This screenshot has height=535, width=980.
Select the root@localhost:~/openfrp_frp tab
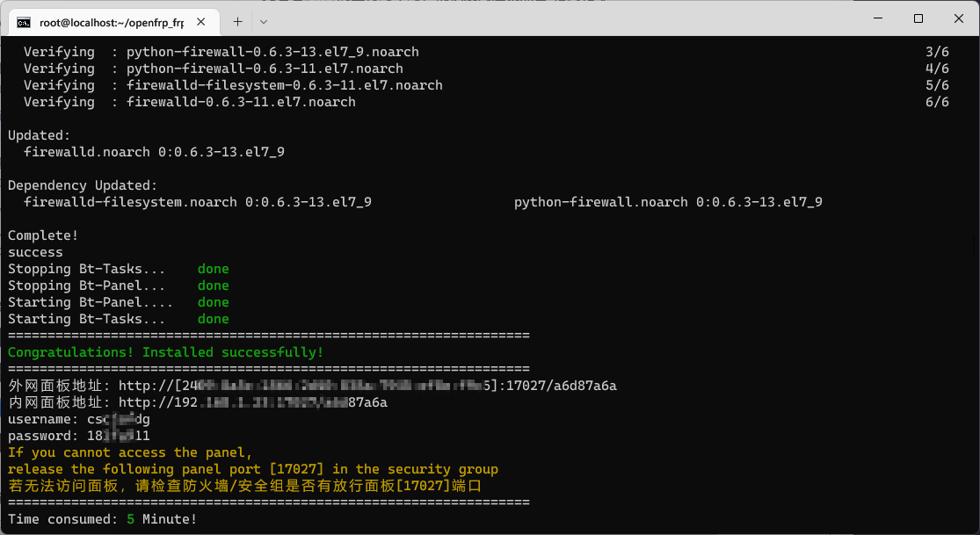tap(113, 23)
